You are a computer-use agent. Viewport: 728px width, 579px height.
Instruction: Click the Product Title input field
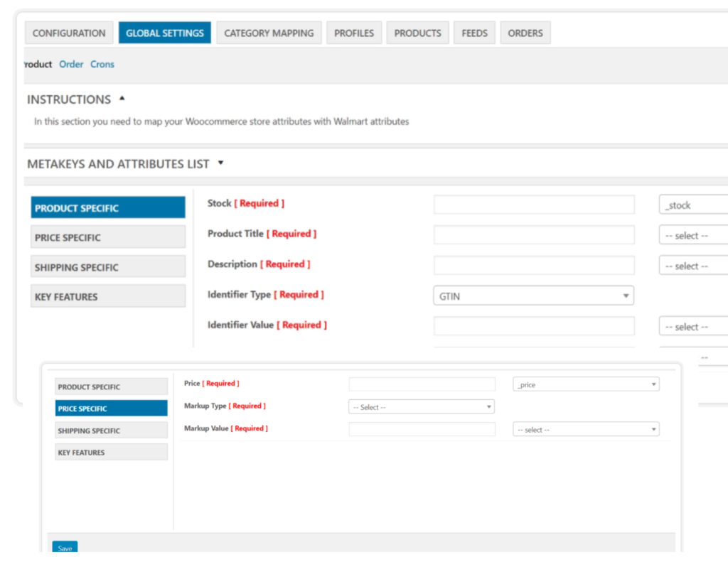(x=533, y=234)
